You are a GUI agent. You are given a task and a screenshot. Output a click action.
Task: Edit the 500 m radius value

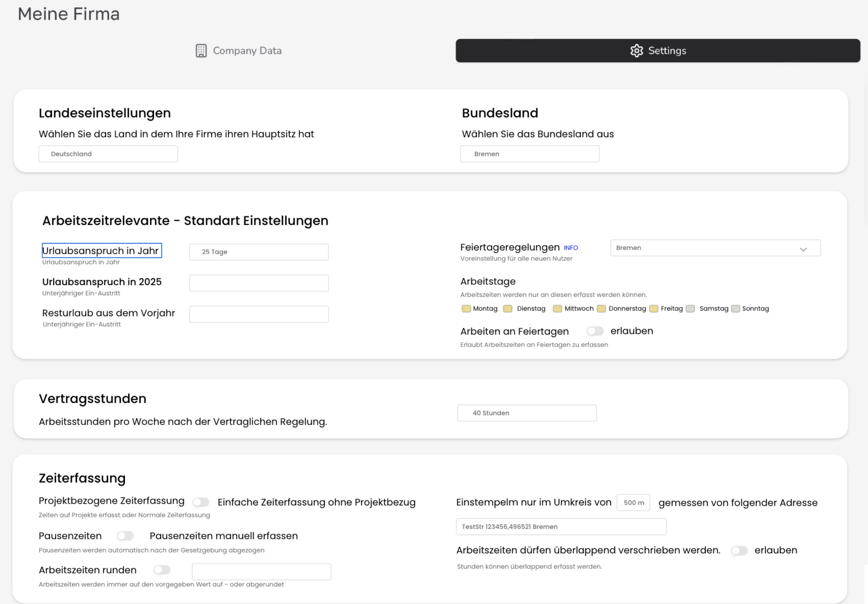[633, 503]
